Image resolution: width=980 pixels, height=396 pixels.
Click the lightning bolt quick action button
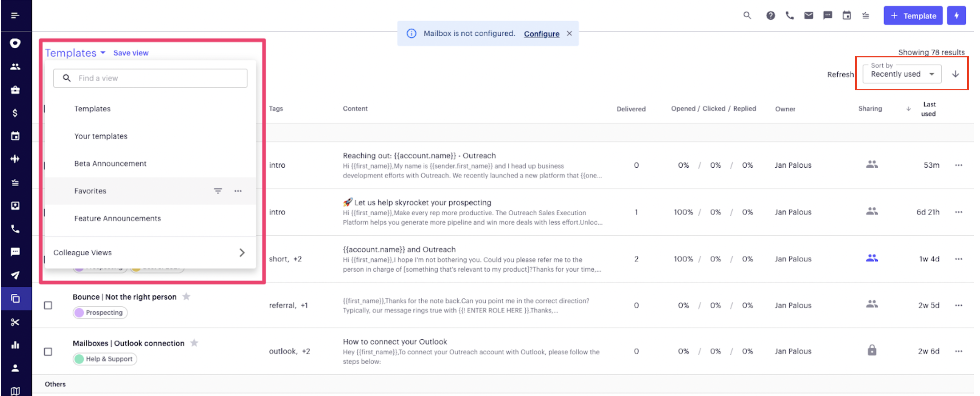click(x=956, y=16)
